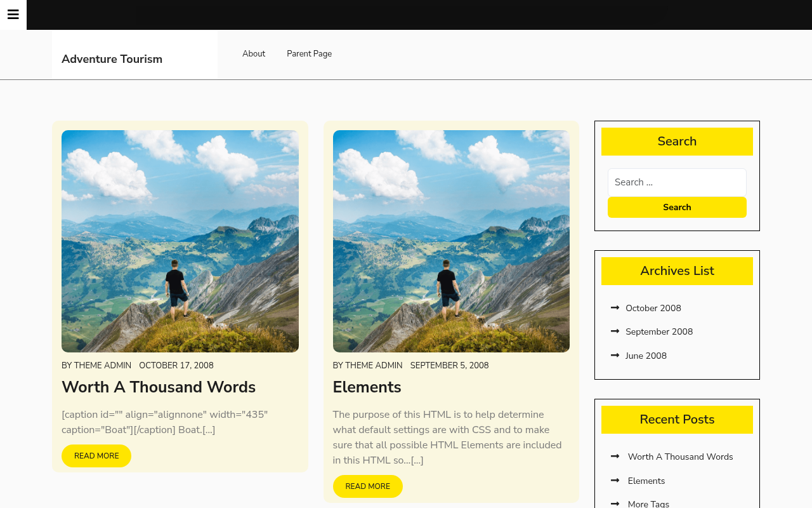This screenshot has width=812, height=508.
Task: Click By Theme Admin on Worth A Thousand Words
Action: [x=96, y=366]
